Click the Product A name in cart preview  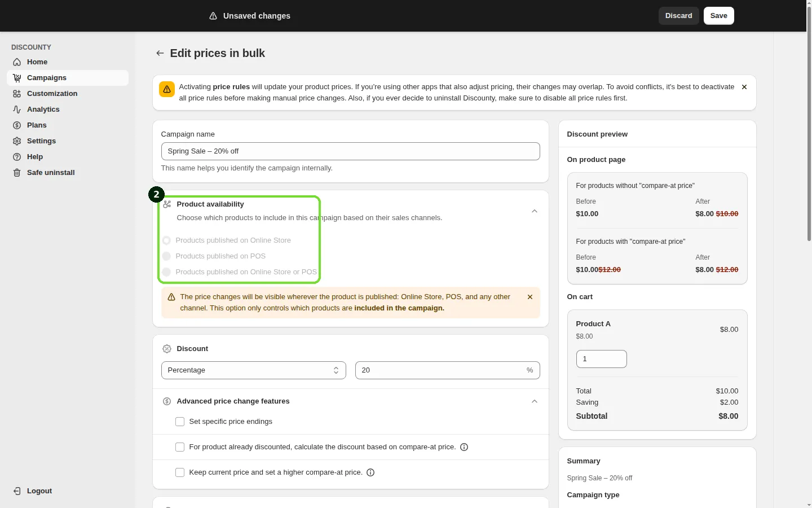pos(593,324)
